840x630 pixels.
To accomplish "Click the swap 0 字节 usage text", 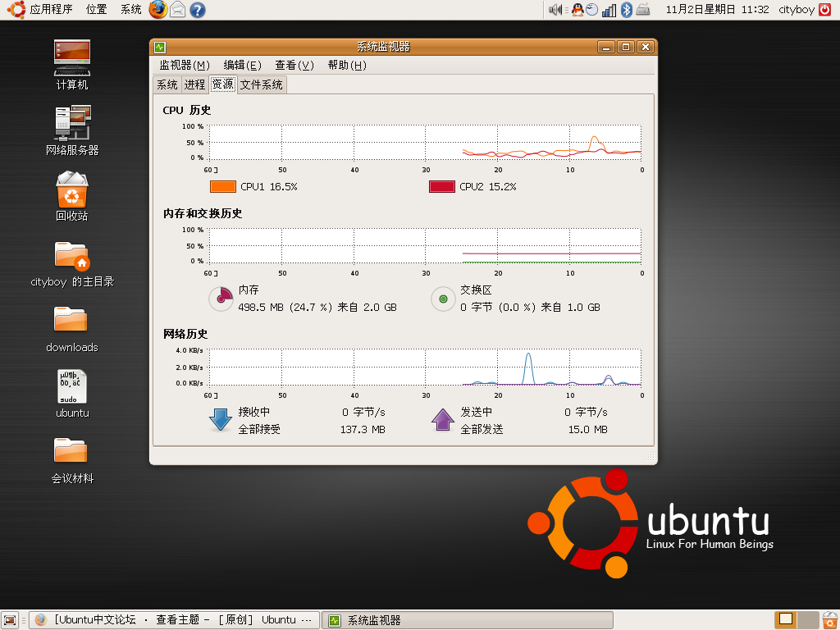I will click(531, 308).
